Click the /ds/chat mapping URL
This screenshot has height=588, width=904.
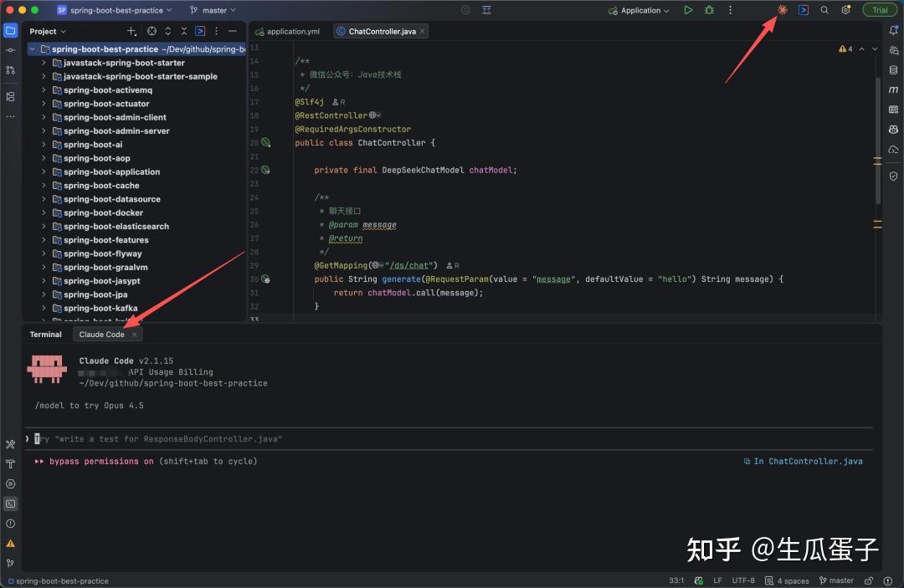[409, 265]
